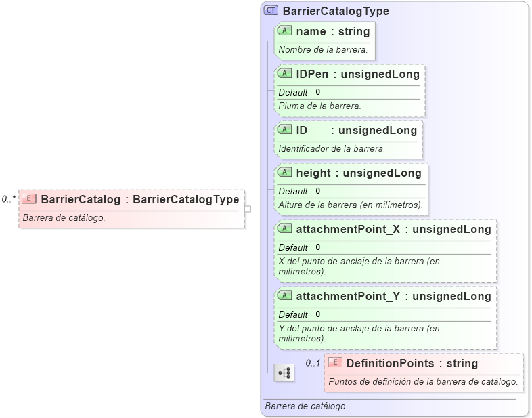Click the A icon beside attachmentPoint_Y

click(284, 295)
